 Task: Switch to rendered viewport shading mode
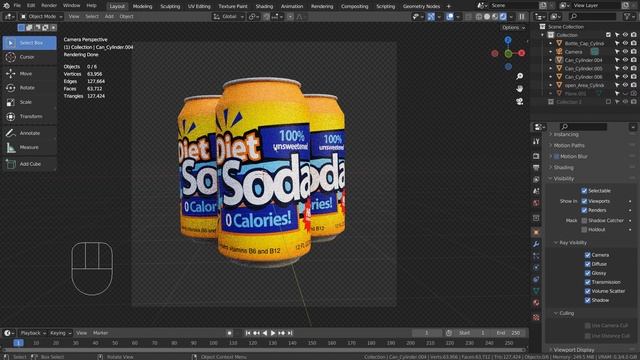(503, 17)
